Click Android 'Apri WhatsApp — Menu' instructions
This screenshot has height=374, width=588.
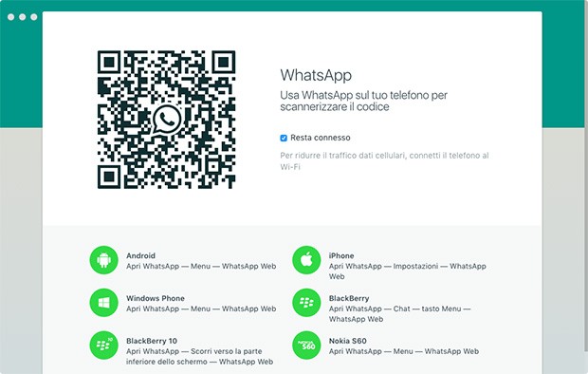pyautogui.click(x=201, y=266)
